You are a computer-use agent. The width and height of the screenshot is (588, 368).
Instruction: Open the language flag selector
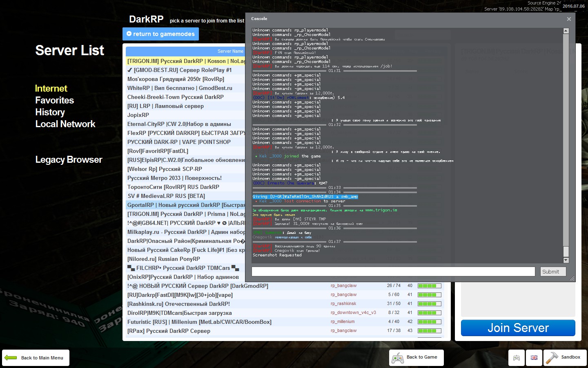(x=534, y=358)
